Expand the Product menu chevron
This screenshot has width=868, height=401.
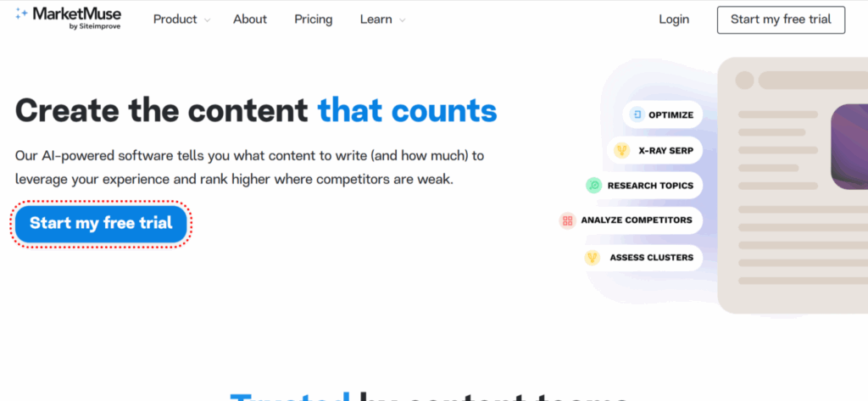(208, 20)
